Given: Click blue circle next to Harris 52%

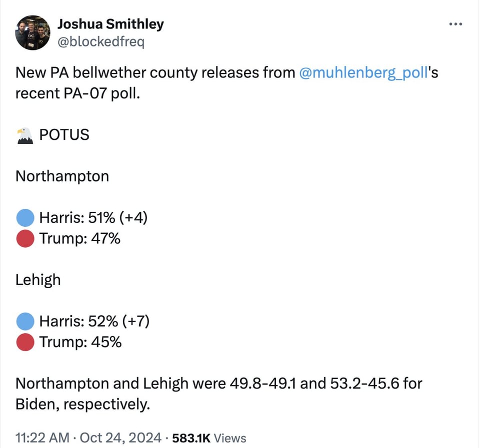Looking at the screenshot, I should (x=25, y=321).
